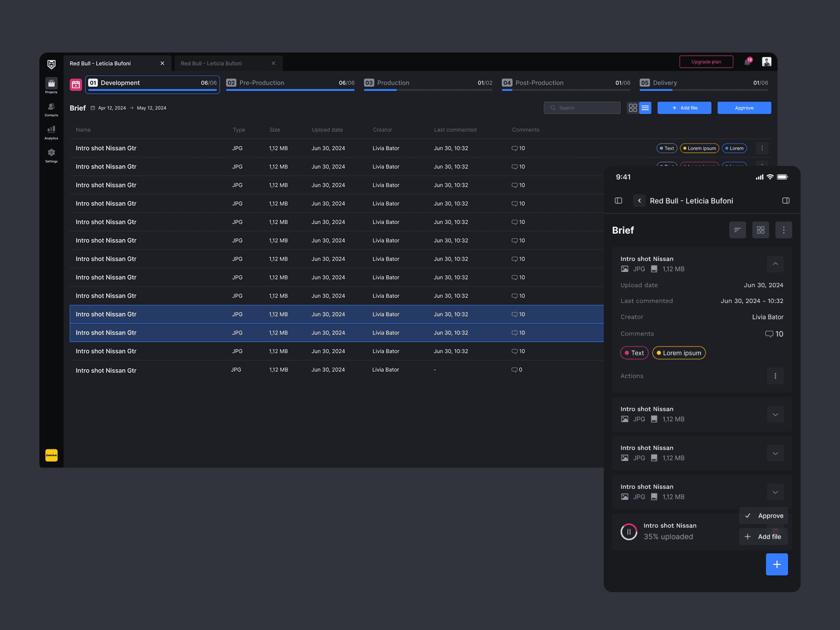Open the Actions three-dot menu in mobile card
The width and height of the screenshot is (840, 630).
[x=775, y=376]
